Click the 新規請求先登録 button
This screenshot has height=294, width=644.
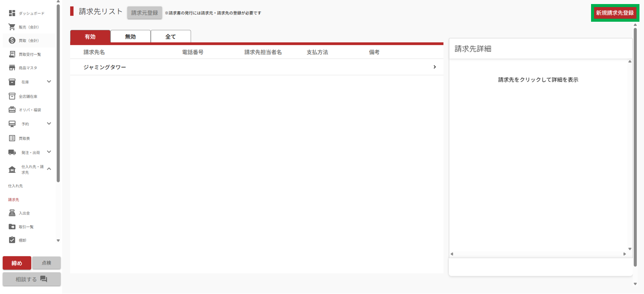(615, 13)
